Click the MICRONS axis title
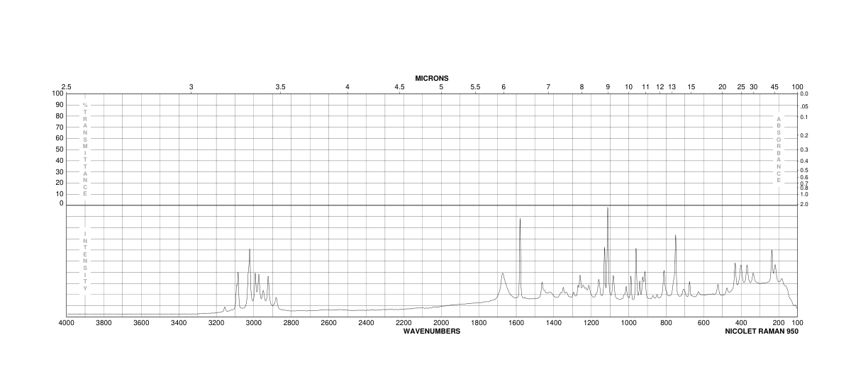 coord(432,78)
